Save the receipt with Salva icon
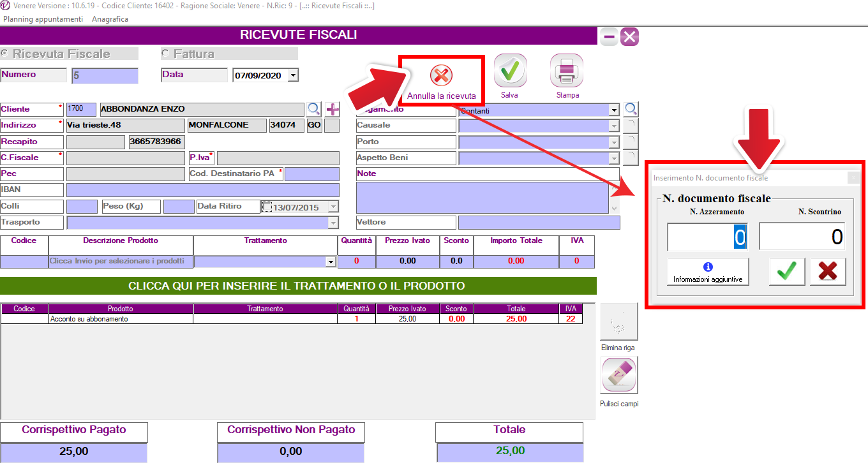Screen dimensions: 868x472 point(510,70)
